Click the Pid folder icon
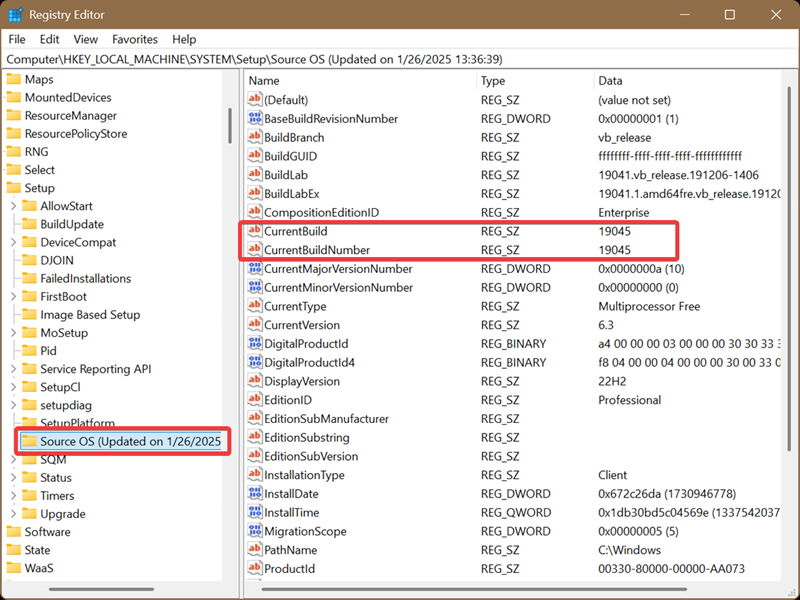This screenshot has width=800, height=600. click(x=30, y=351)
